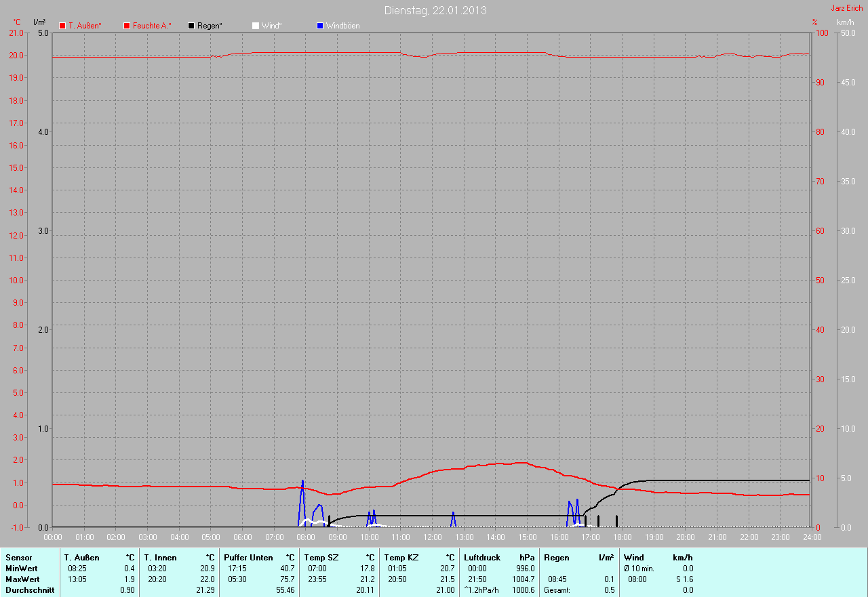Click the Luftdruck column header
The image size is (868, 597).
point(481,558)
